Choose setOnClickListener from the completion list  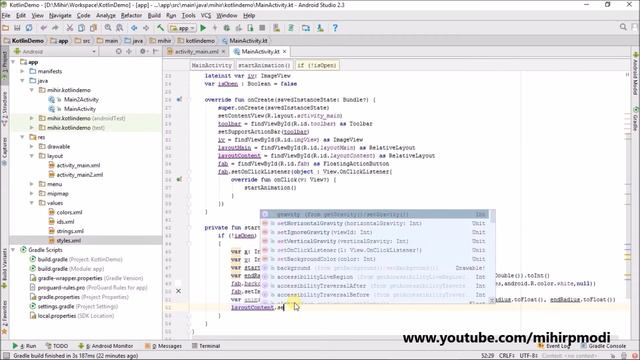(374, 250)
